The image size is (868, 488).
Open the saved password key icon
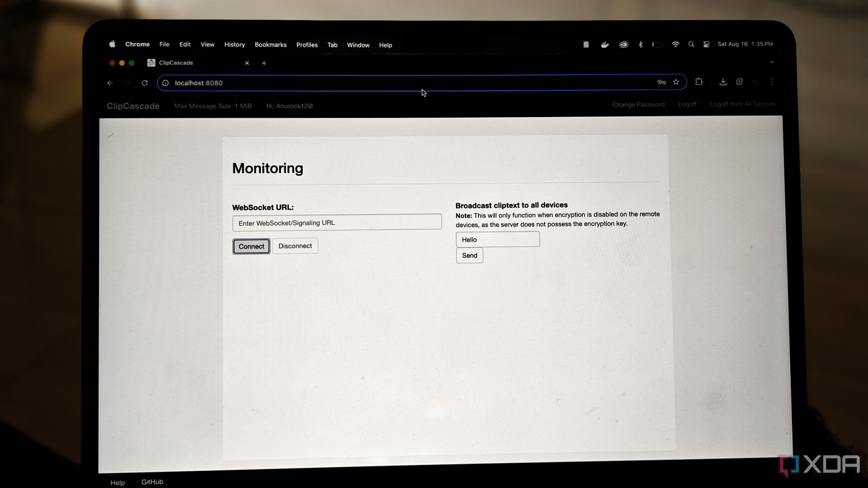click(x=661, y=82)
